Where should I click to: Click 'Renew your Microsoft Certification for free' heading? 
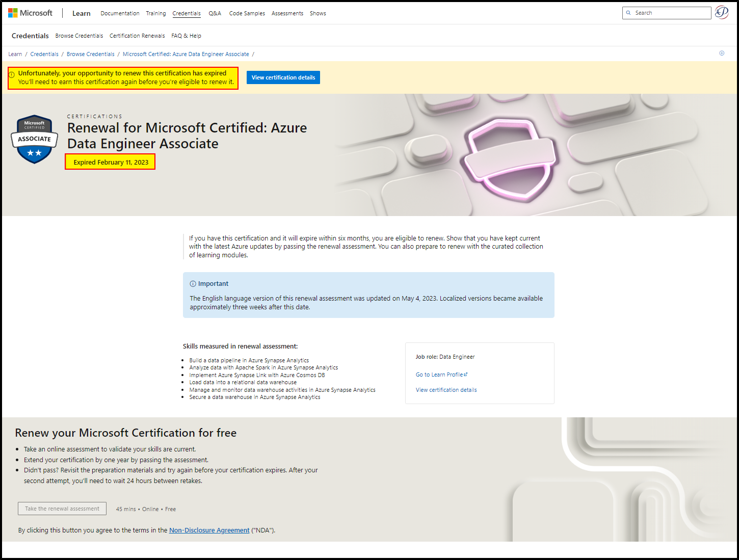coord(126,433)
